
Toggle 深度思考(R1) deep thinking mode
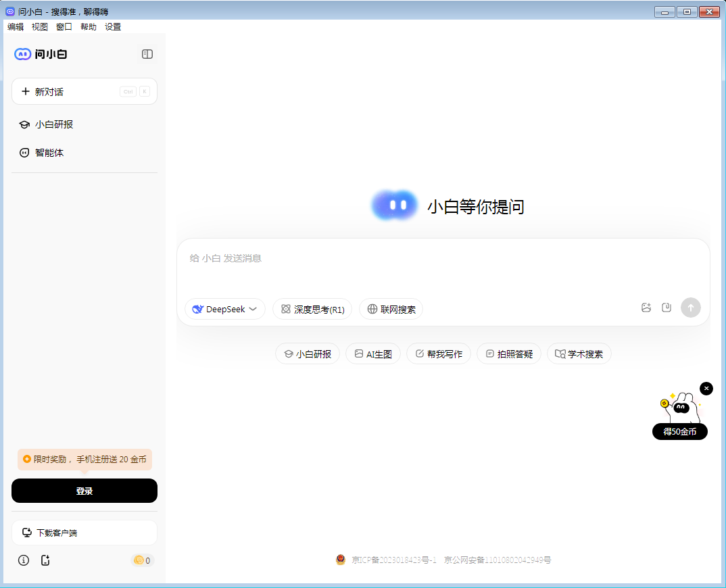point(312,310)
